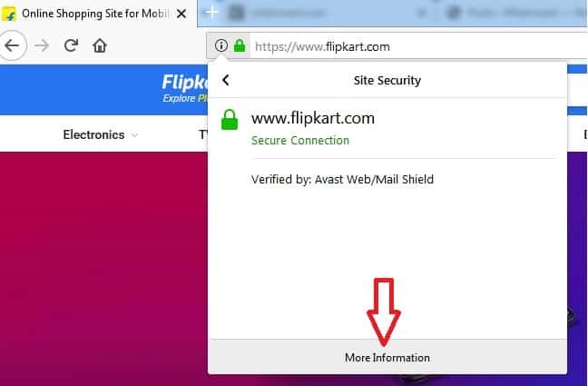588x386 pixels.
Task: Click the Secure Connection status text
Action: 300,141
